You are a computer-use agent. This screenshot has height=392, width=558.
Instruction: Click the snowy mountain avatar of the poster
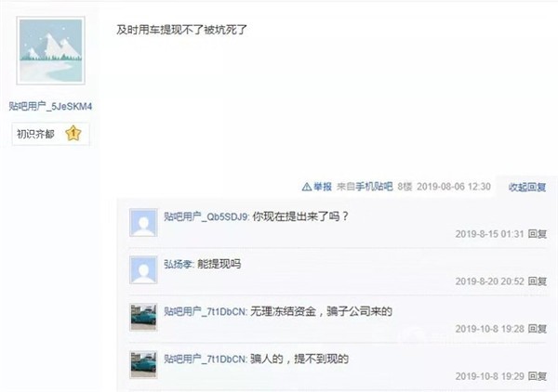[50, 50]
